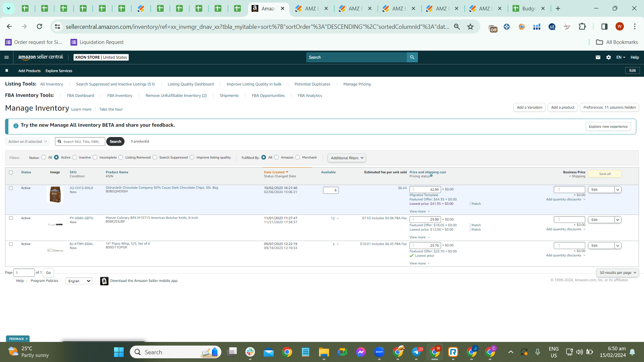Open the English language dropdown in footer
This screenshot has height=362, width=644.
tap(79, 281)
